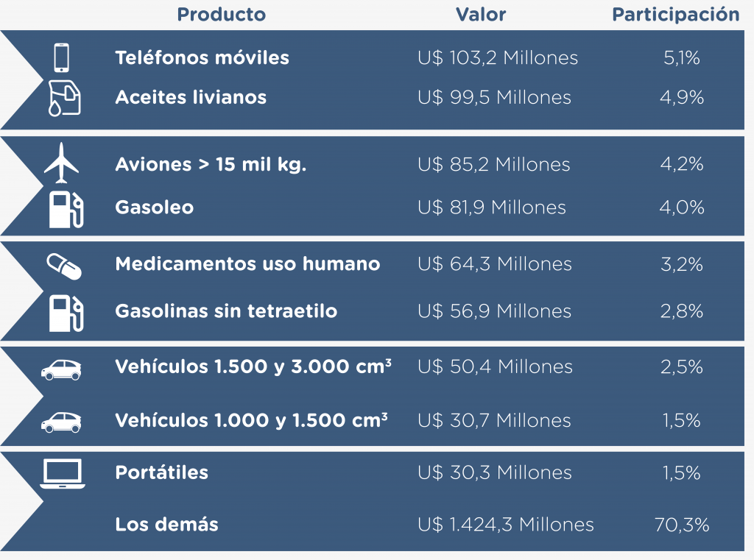Click the oil can icon beside Aceites livianos

64,98
